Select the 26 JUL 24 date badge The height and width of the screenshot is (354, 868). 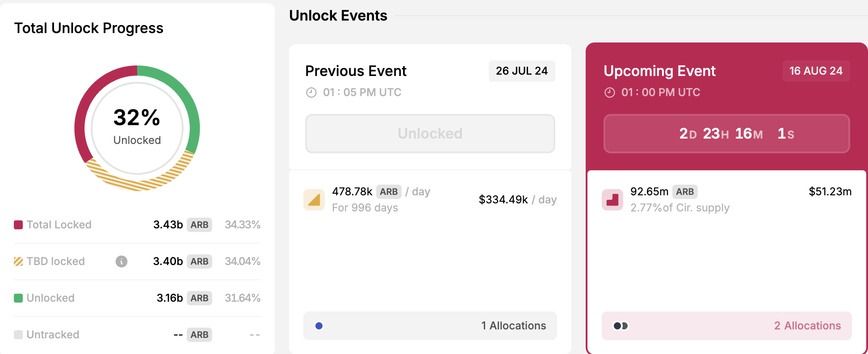point(522,71)
